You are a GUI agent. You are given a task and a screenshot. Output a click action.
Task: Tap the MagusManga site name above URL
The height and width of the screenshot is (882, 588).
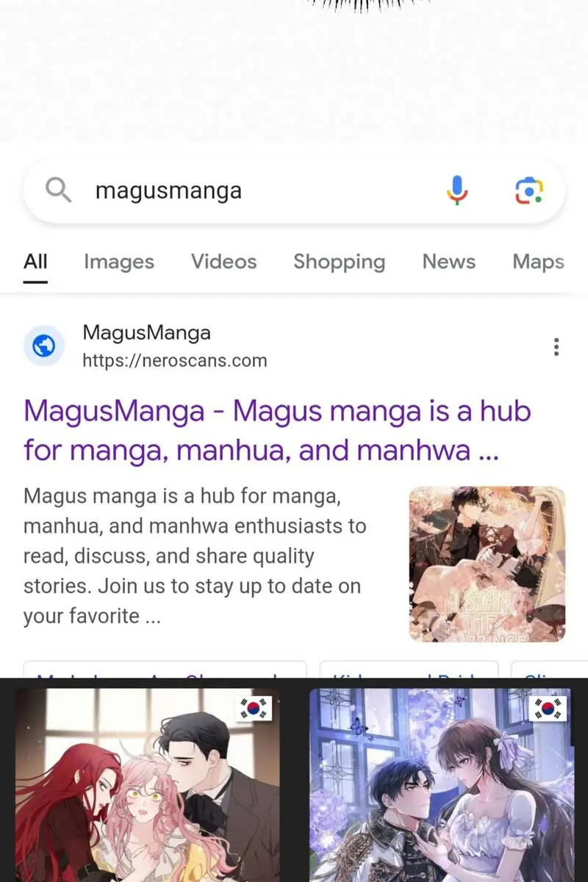147,332
